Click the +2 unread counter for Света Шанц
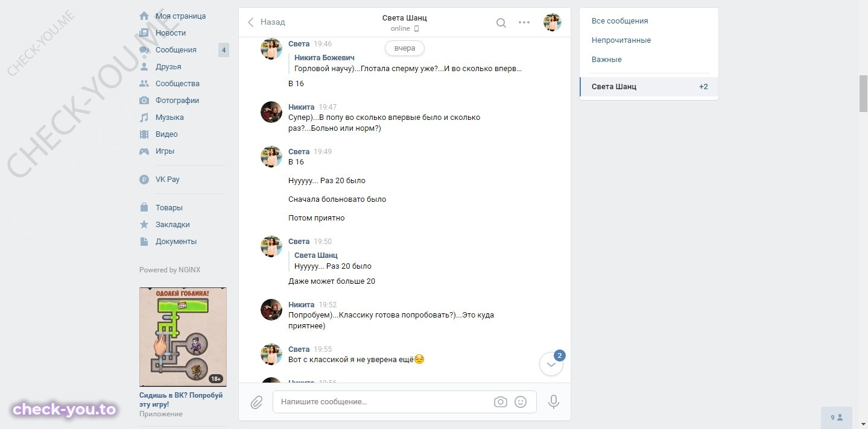 pyautogui.click(x=703, y=87)
